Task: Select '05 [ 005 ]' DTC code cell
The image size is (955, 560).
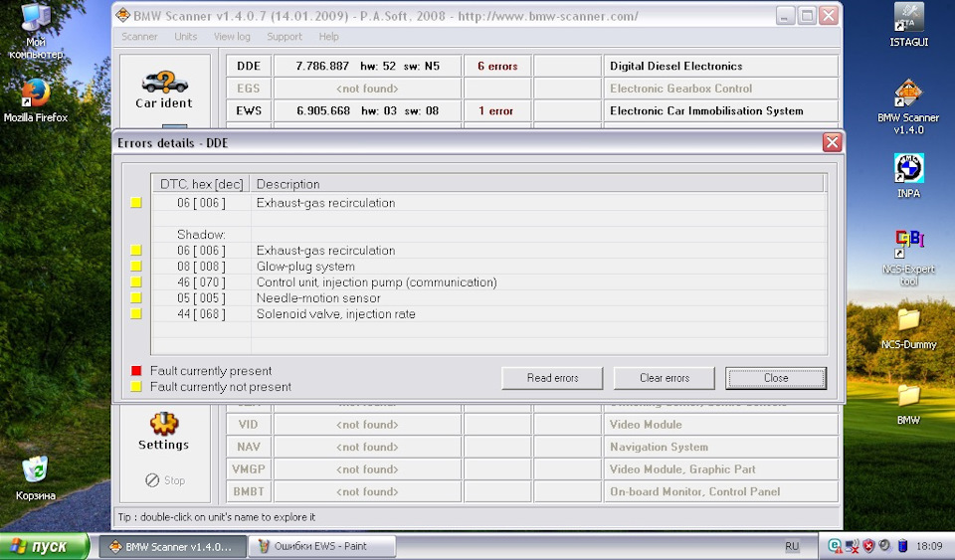Action: pyautogui.click(x=201, y=297)
